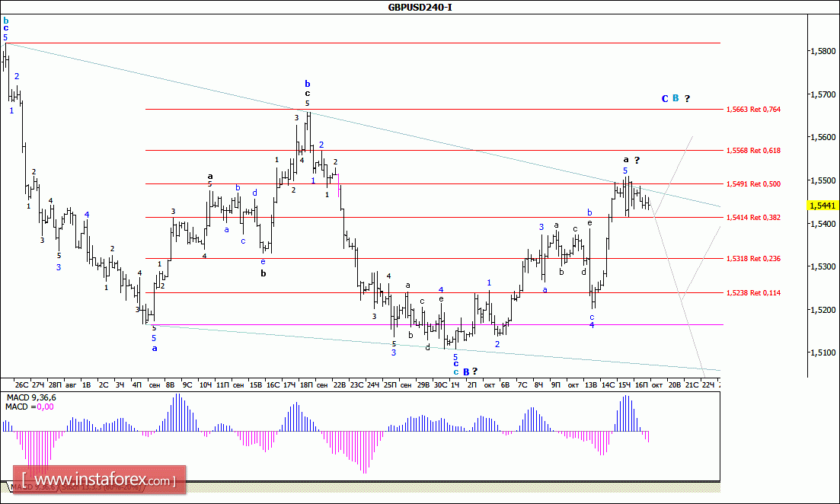Click the descending upper blue trendline
This screenshot has width=840, height=504.
(364, 126)
